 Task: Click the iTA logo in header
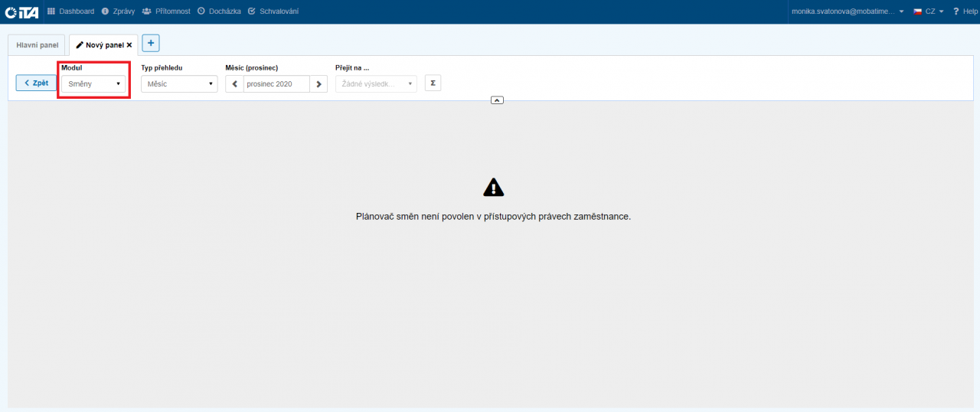click(x=21, y=11)
